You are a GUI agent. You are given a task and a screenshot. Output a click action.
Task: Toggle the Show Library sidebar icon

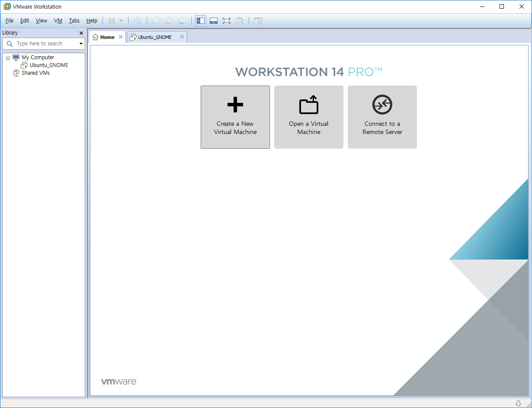(x=201, y=21)
